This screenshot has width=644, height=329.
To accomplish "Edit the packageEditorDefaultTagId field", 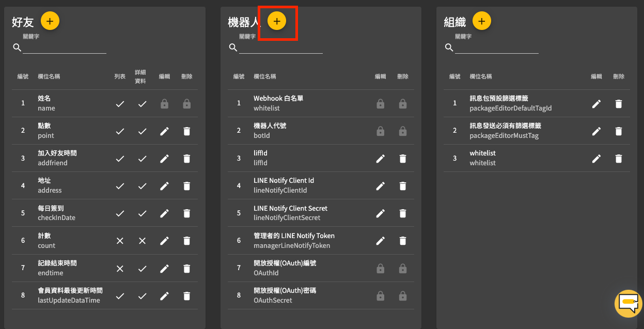I will click(596, 104).
